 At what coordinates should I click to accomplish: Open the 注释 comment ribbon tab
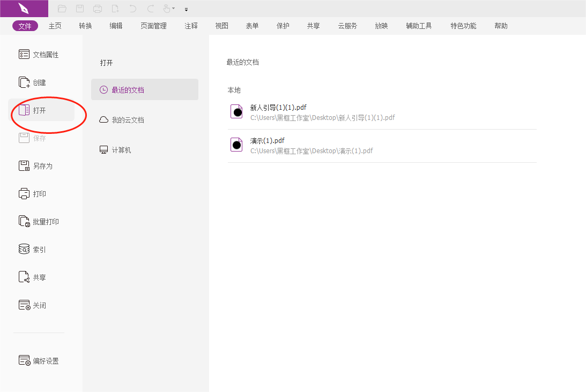click(191, 25)
